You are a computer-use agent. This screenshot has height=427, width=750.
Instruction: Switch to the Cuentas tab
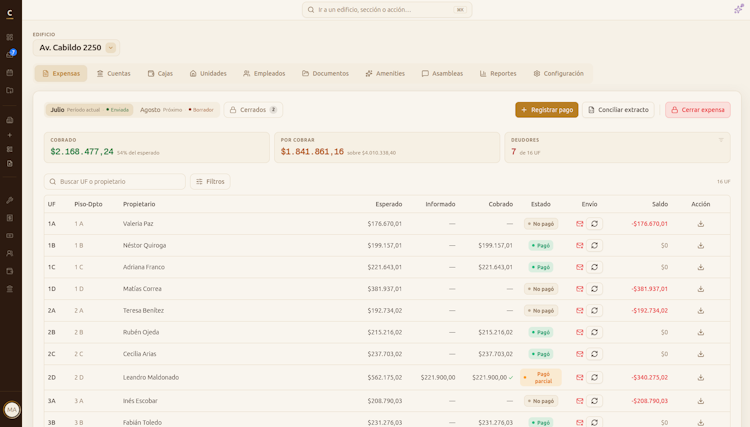[x=113, y=74]
